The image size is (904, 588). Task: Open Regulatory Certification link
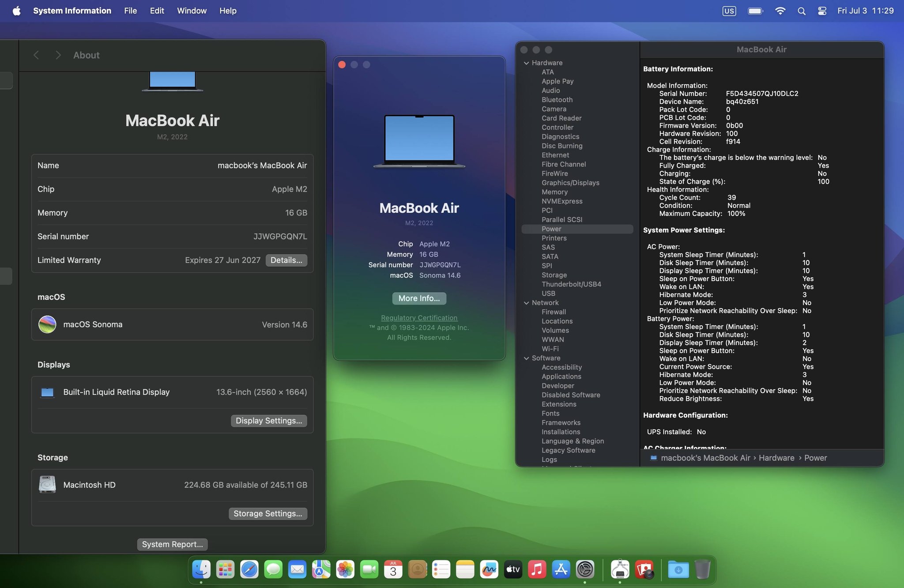point(419,318)
